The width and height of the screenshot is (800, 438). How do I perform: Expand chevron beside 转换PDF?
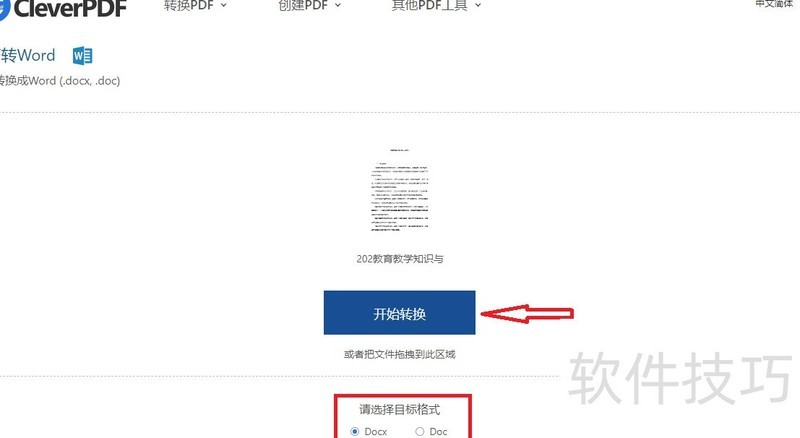point(223,5)
